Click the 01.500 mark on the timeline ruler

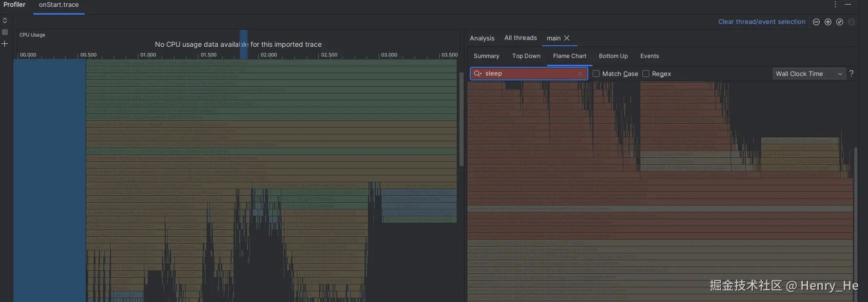209,55
